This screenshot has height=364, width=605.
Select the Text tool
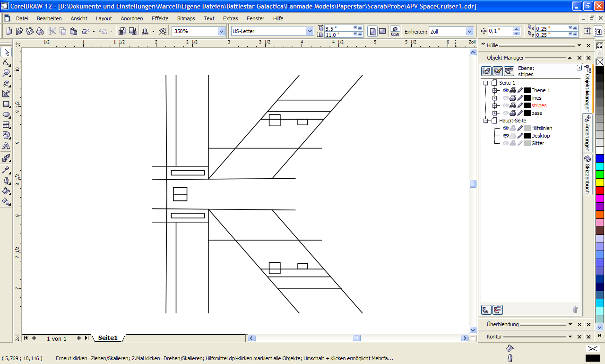6,146
